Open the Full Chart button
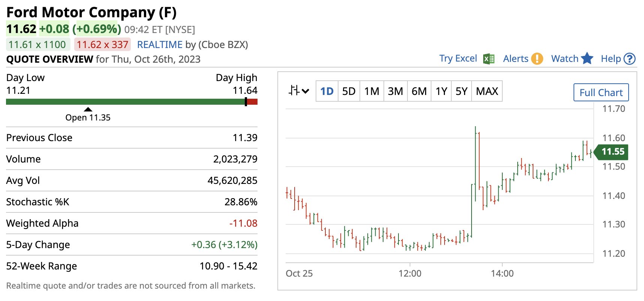644x301 pixels. point(601,92)
